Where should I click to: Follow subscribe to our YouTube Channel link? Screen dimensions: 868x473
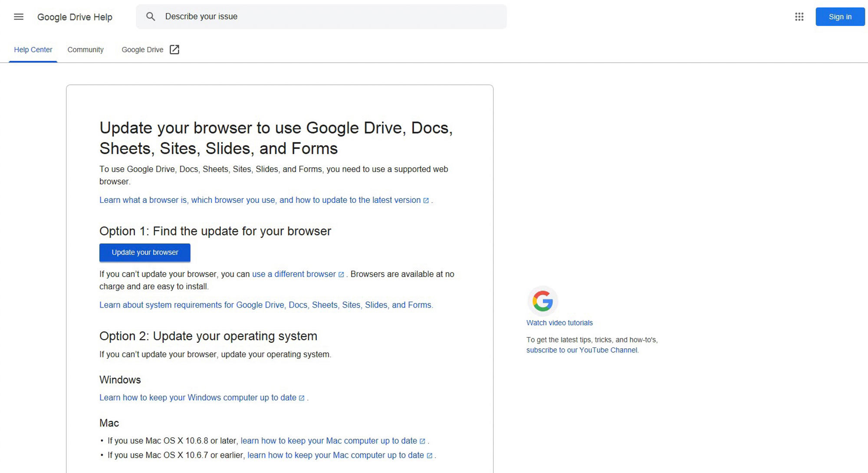click(582, 350)
